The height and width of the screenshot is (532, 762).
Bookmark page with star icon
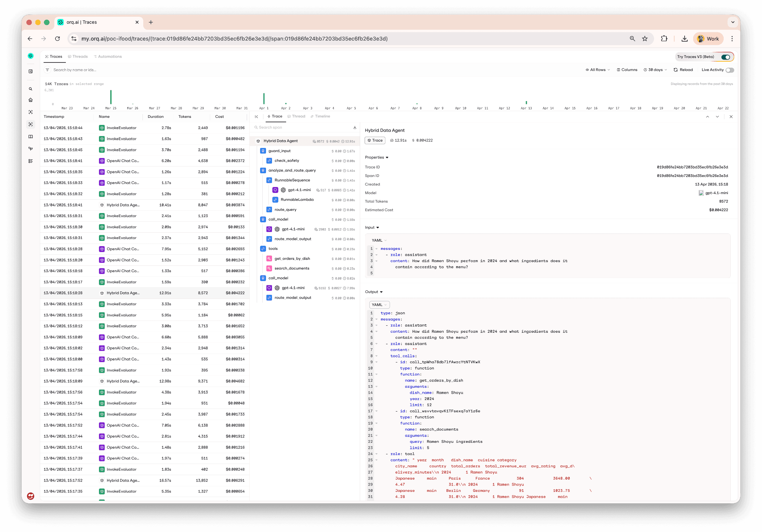[x=645, y=39]
